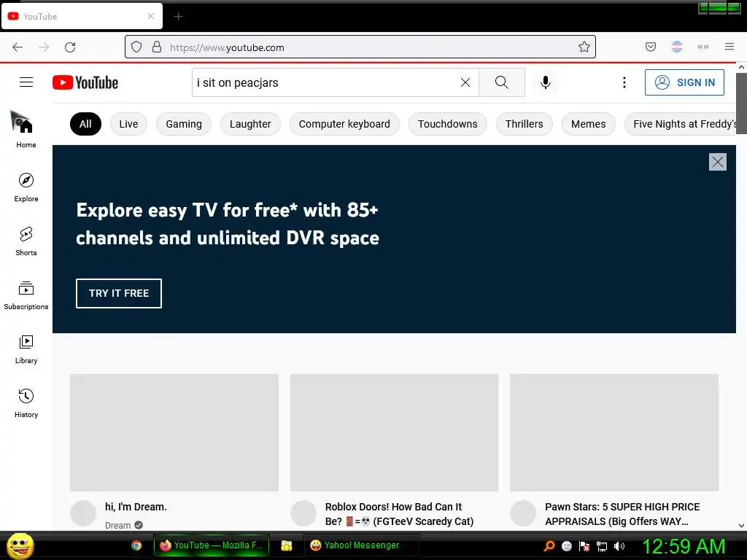This screenshot has width=747, height=560.
Task: Select the Gaming filter chip
Action: tap(183, 124)
